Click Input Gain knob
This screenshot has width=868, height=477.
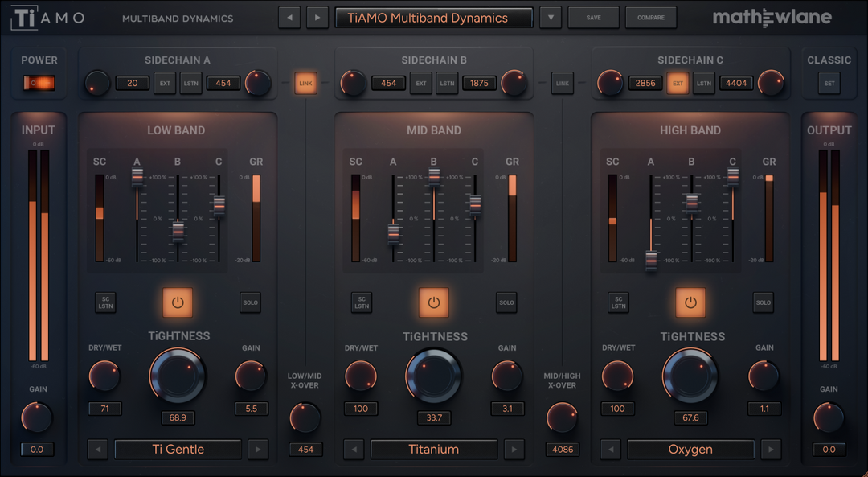pyautogui.click(x=37, y=417)
